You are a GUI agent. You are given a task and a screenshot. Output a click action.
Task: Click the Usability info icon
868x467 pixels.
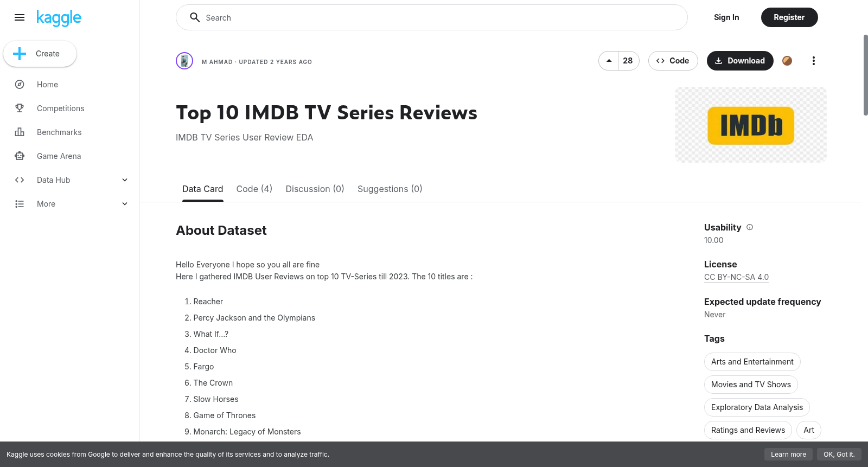tap(750, 227)
